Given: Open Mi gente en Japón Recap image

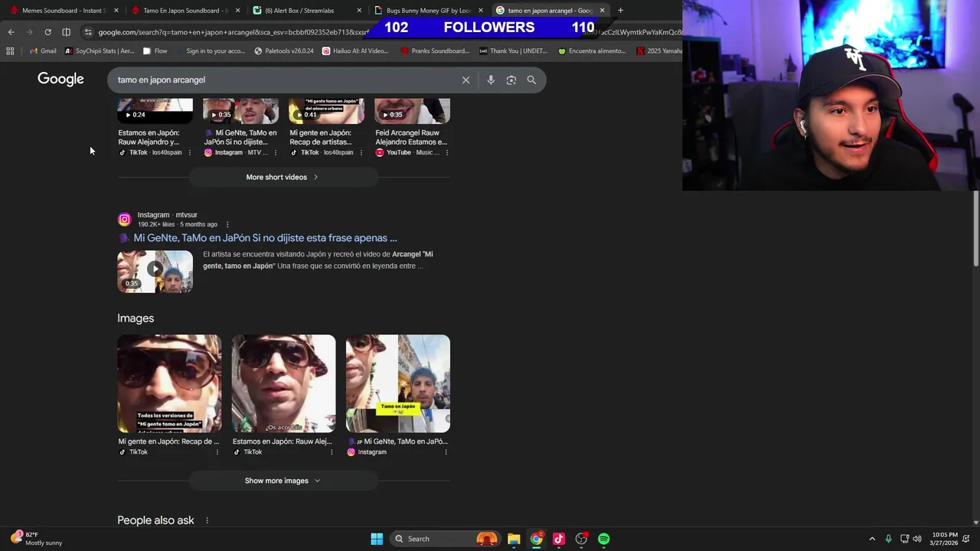Looking at the screenshot, I should 169,383.
